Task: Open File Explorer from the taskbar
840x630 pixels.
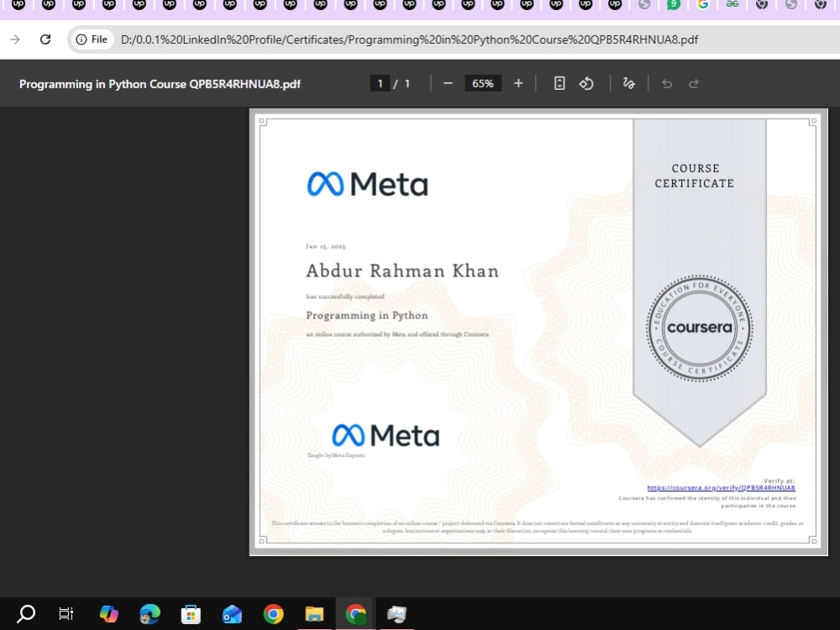Action: [x=314, y=615]
